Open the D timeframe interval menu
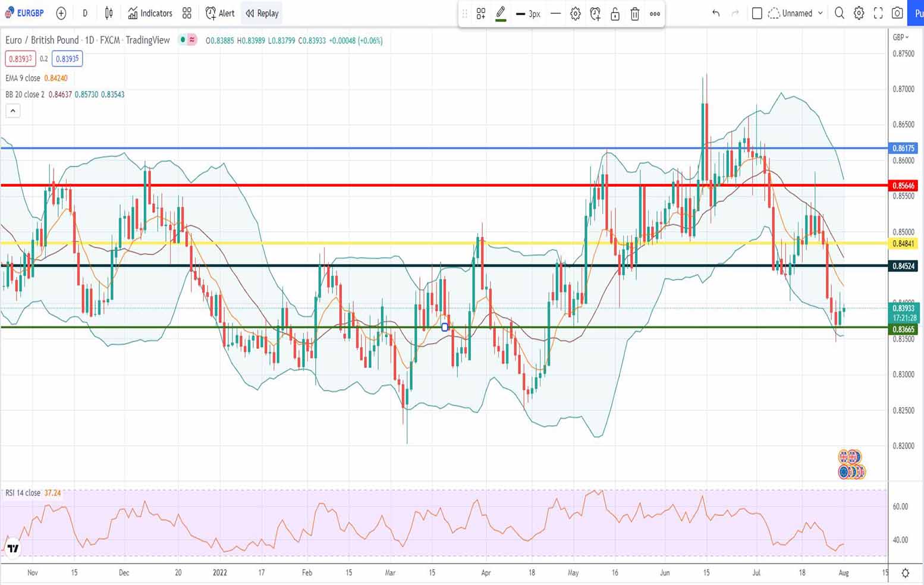This screenshot has height=585, width=924. [x=85, y=13]
